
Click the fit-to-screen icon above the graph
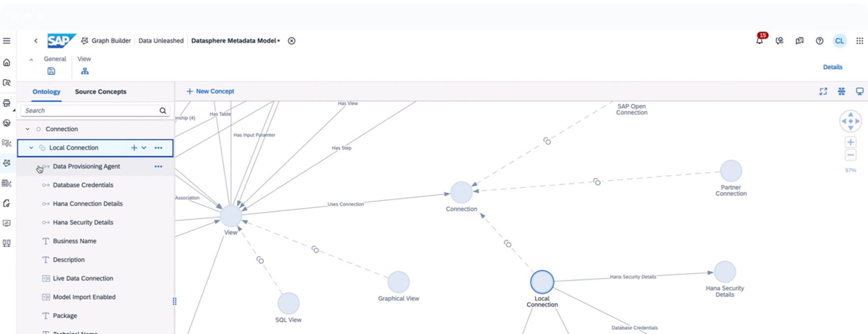pyautogui.click(x=823, y=91)
